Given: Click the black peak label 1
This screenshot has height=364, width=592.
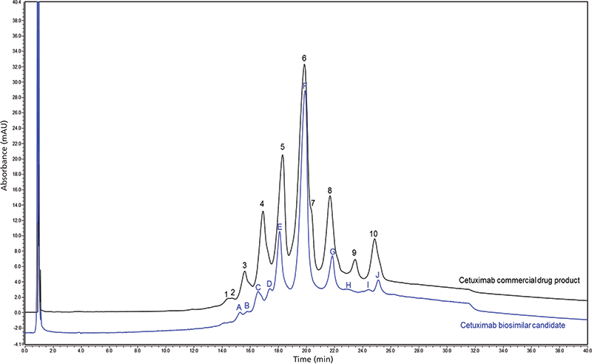Looking at the screenshot, I should (226, 294).
